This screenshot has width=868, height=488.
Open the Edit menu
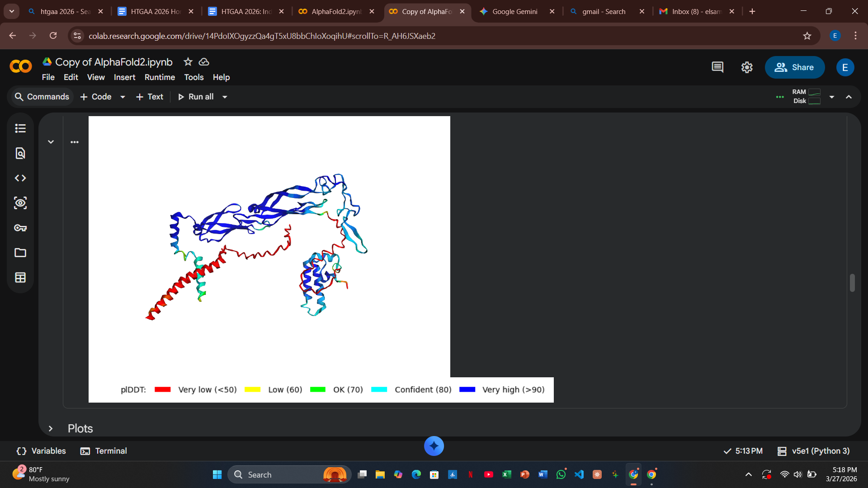[x=71, y=77]
